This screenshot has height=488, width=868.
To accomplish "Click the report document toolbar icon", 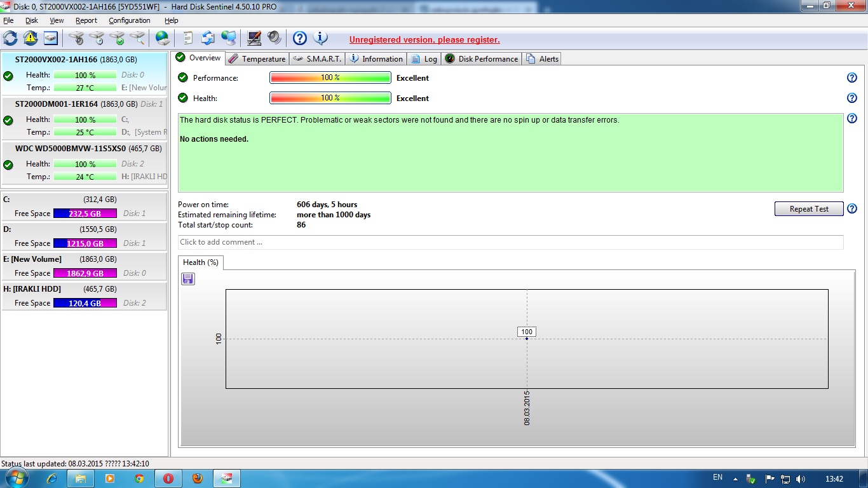I will coord(188,38).
